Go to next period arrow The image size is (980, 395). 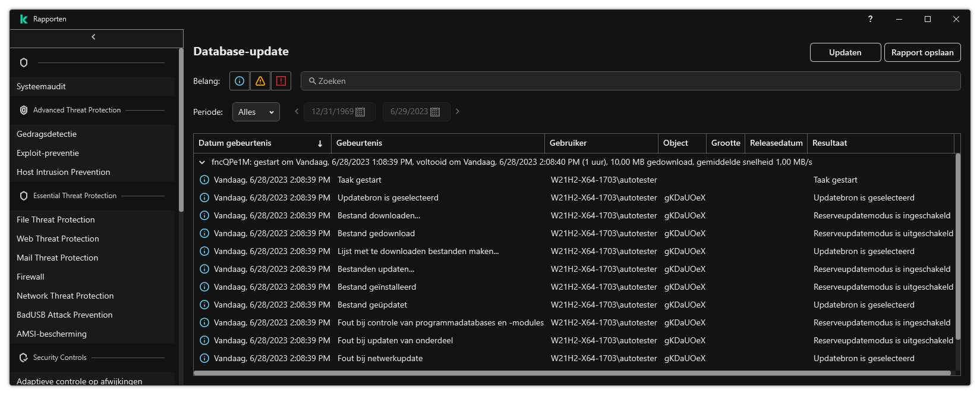pyautogui.click(x=457, y=111)
